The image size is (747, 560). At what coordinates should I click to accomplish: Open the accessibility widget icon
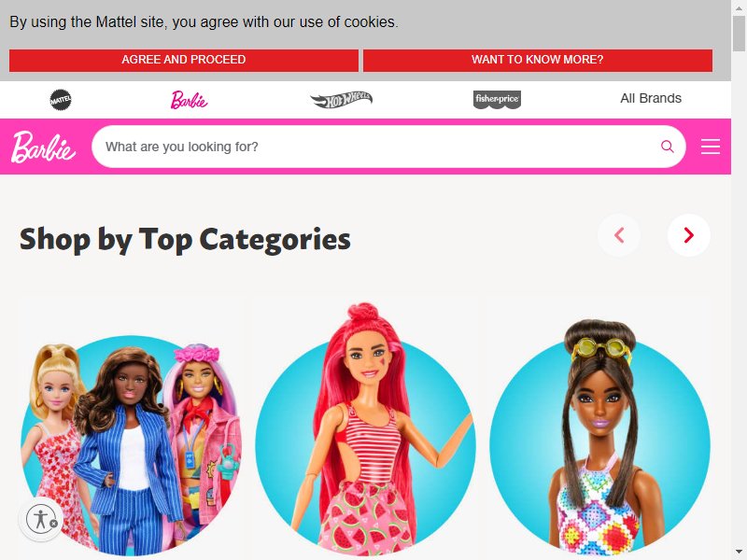pyautogui.click(x=40, y=519)
